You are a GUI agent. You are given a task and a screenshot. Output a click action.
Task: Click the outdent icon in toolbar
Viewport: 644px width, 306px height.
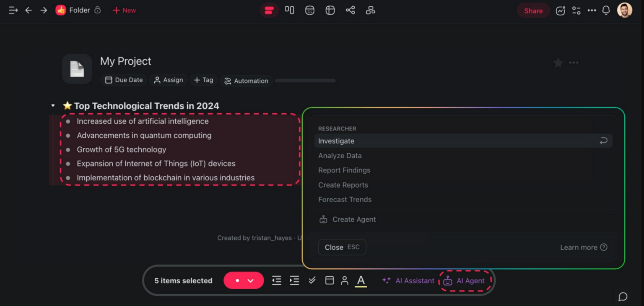tap(276, 280)
